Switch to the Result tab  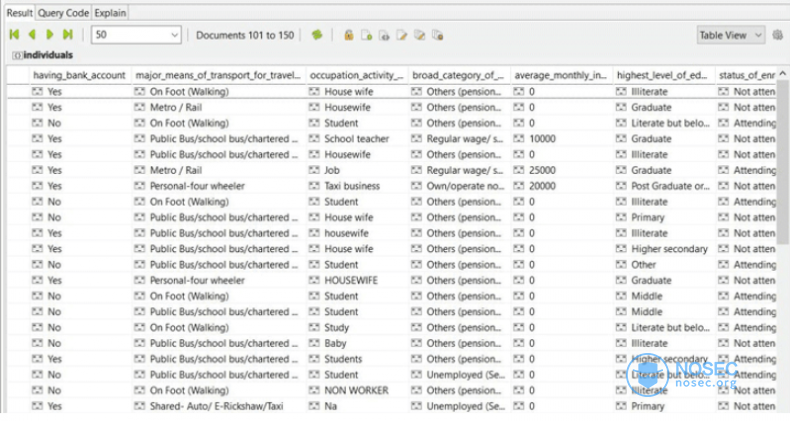click(20, 13)
